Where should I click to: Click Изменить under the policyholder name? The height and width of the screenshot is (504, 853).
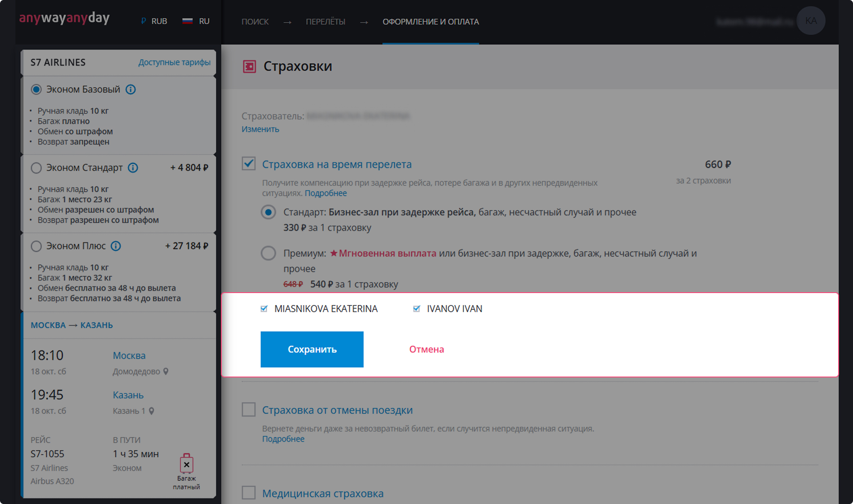(260, 129)
